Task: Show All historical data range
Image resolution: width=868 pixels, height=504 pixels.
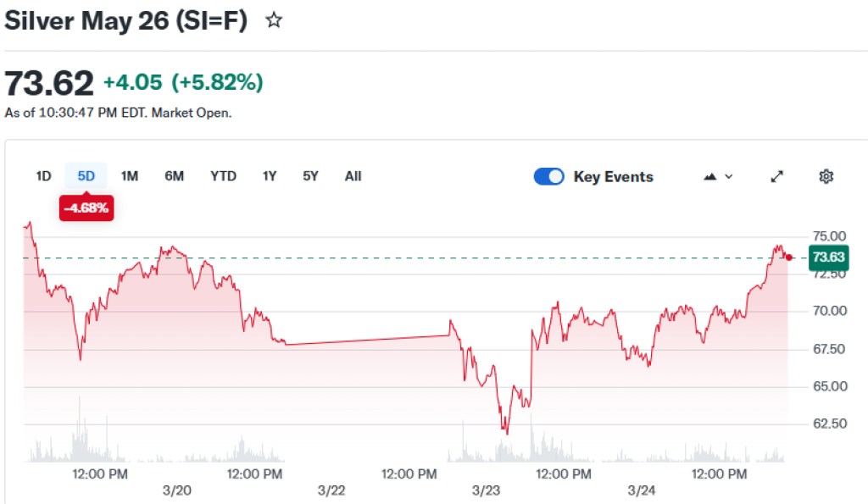Action: [353, 176]
